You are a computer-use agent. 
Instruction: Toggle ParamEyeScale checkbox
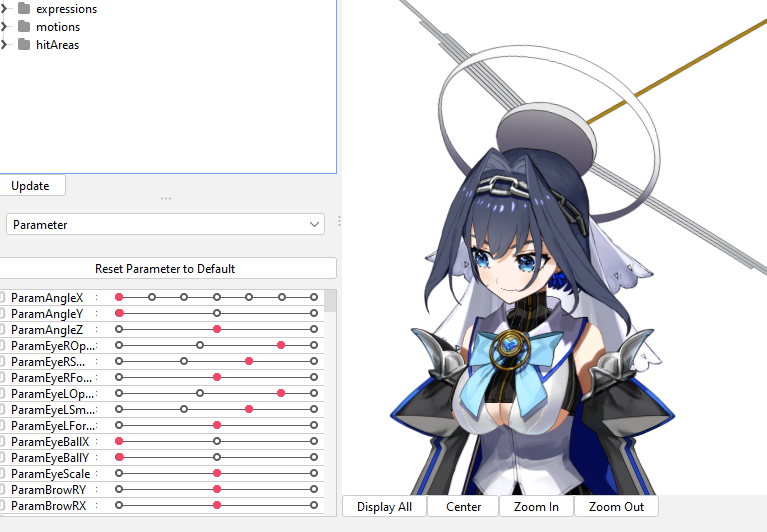2,474
